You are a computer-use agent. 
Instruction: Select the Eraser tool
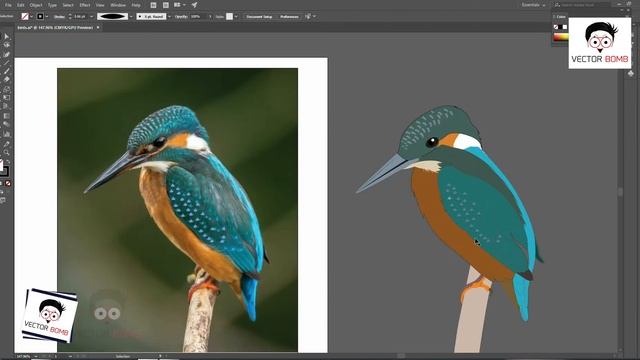click(x=7, y=80)
